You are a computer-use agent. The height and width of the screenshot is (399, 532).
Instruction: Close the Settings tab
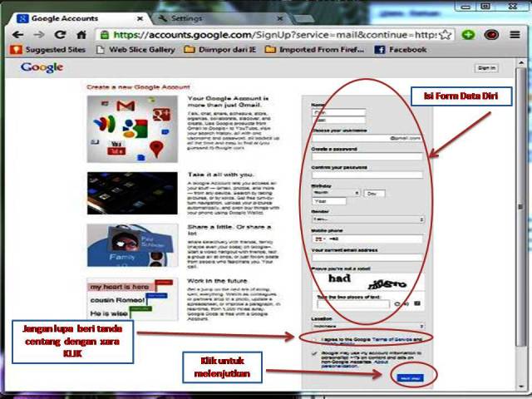tap(280, 18)
